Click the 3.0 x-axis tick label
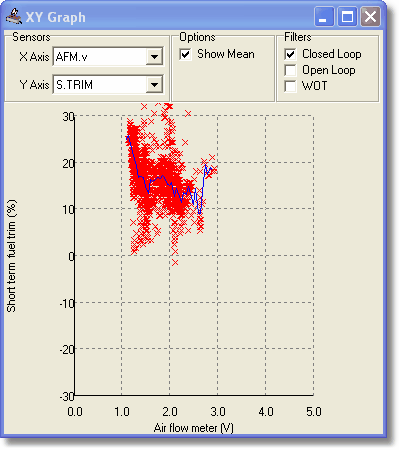The height and width of the screenshot is (450, 399). [x=218, y=412]
